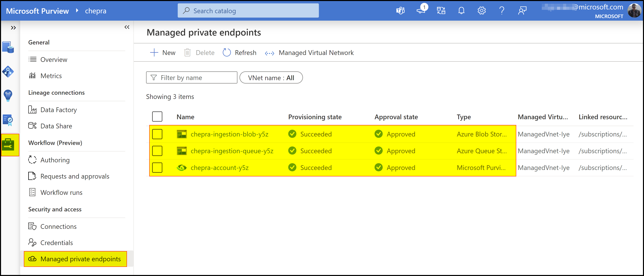Open the help question mark

[x=502, y=10]
